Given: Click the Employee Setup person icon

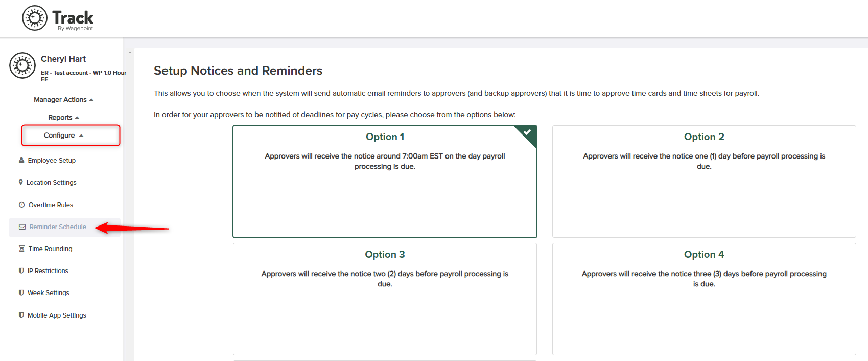Looking at the screenshot, I should pos(21,161).
